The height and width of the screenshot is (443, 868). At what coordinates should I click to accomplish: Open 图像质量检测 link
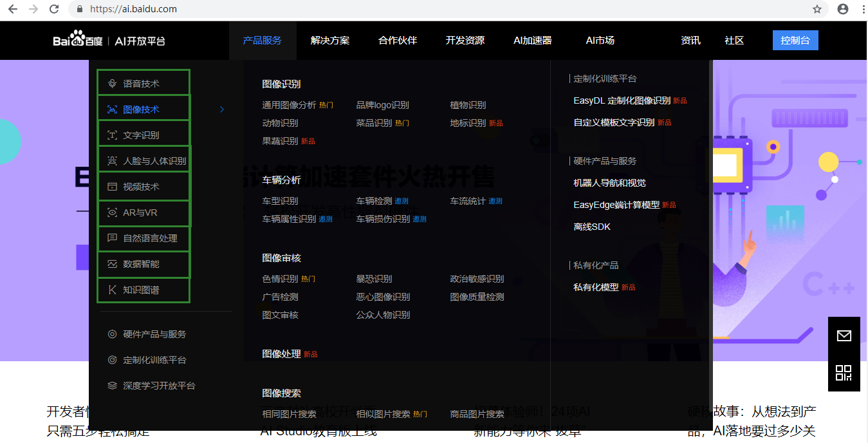click(477, 297)
